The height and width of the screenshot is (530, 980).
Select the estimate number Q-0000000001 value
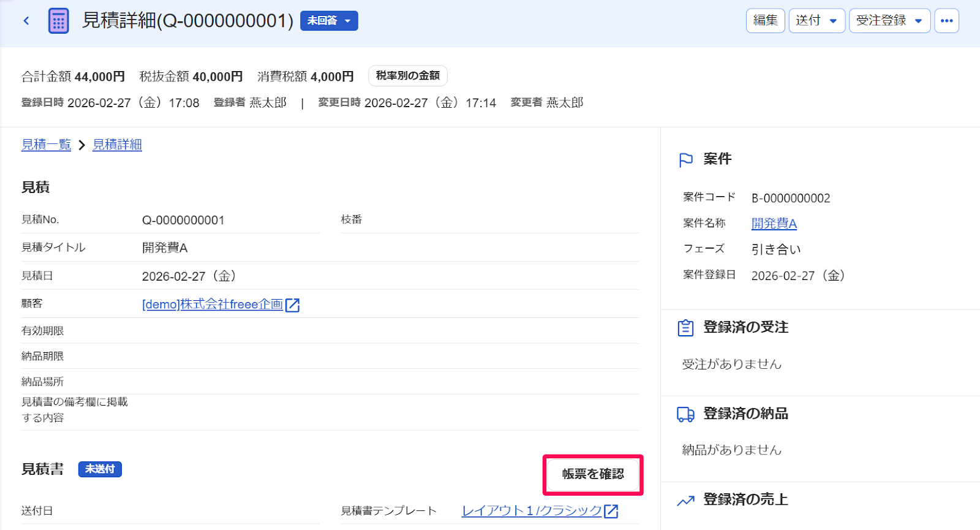point(183,220)
